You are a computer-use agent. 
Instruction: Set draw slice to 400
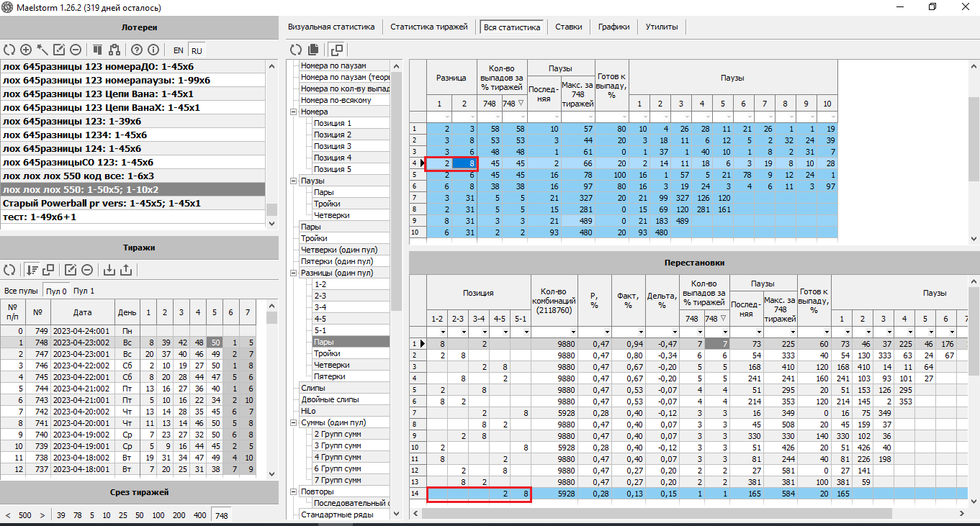click(x=199, y=515)
